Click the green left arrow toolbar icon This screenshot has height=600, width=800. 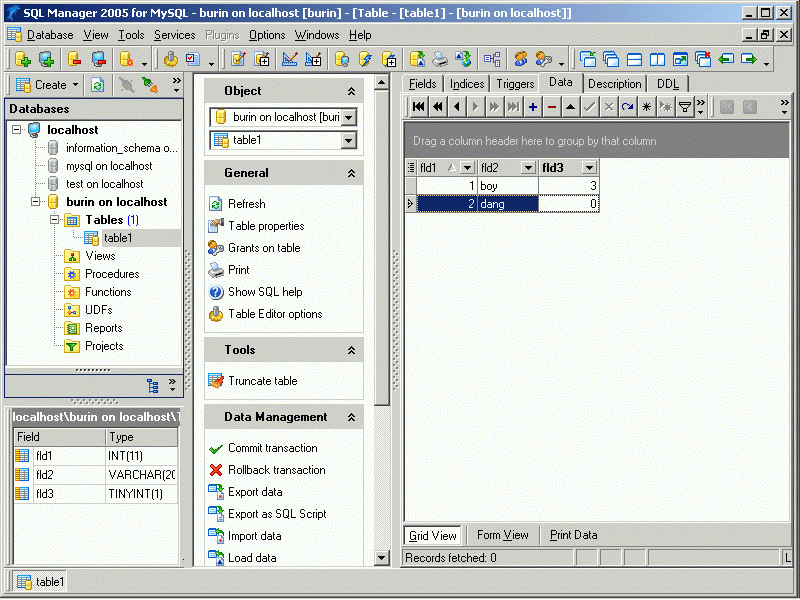pos(726,59)
